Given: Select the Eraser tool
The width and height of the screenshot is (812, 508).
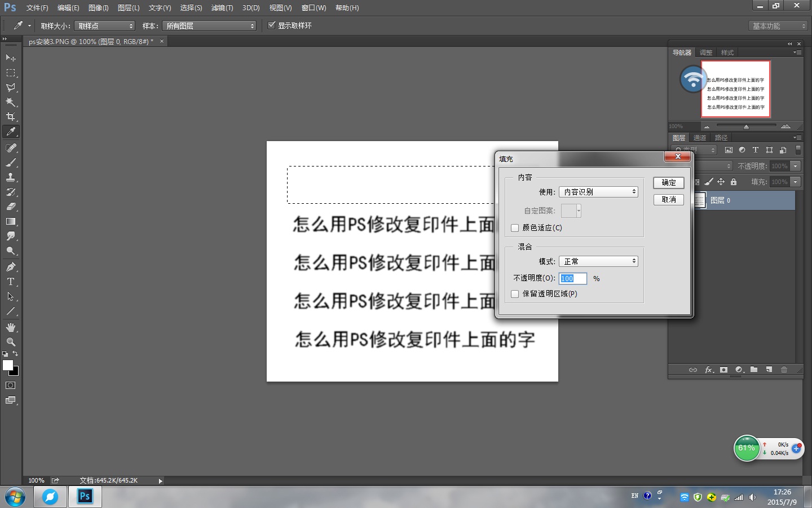Looking at the screenshot, I should point(11,207).
